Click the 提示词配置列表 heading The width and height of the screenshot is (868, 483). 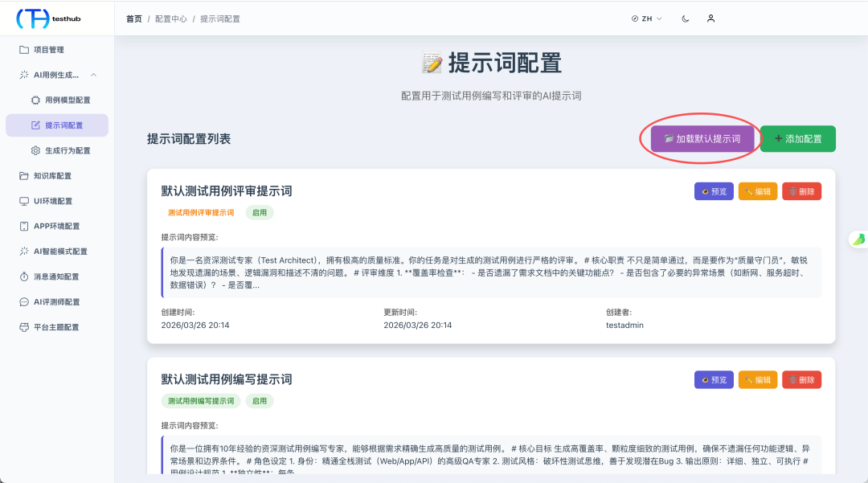tap(189, 139)
